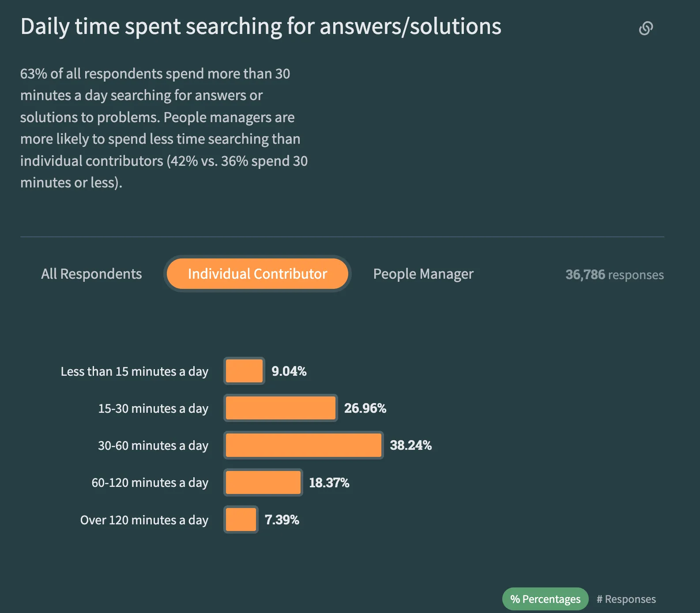Viewport: 700px width, 613px height.
Task: Click the 15-30 minutes a day bar
Action: coord(280,408)
